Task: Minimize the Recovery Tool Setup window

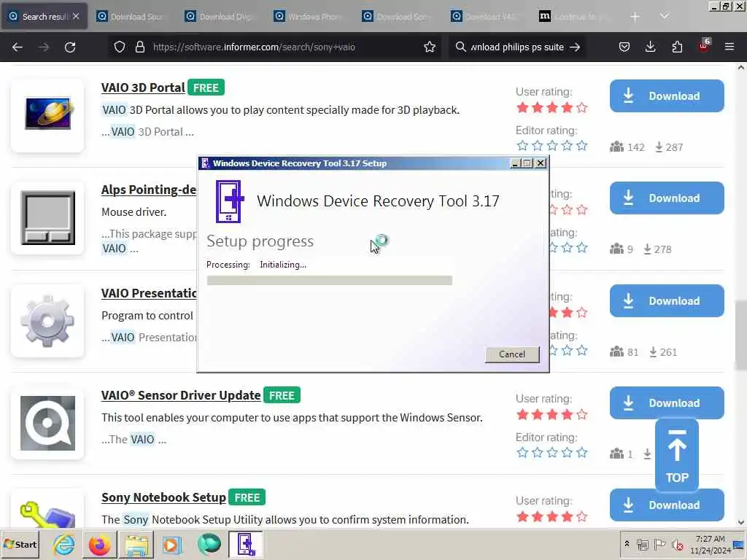Action: point(514,163)
